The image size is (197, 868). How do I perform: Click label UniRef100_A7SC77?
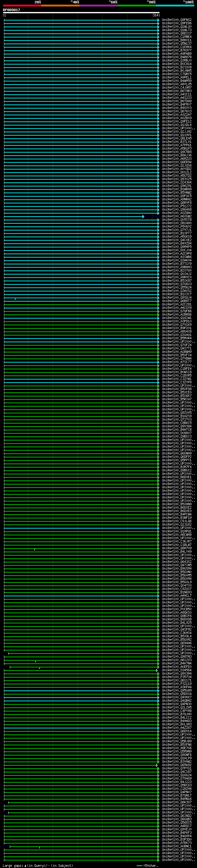(x=177, y=362)
